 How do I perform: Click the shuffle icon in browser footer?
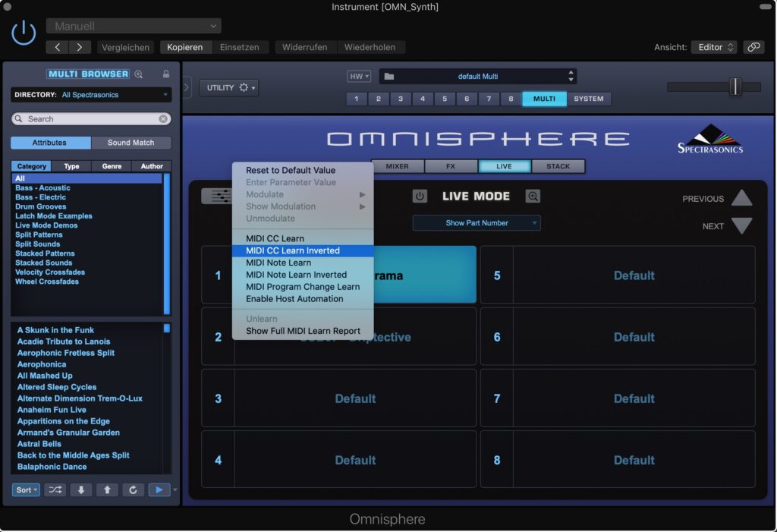tap(55, 490)
